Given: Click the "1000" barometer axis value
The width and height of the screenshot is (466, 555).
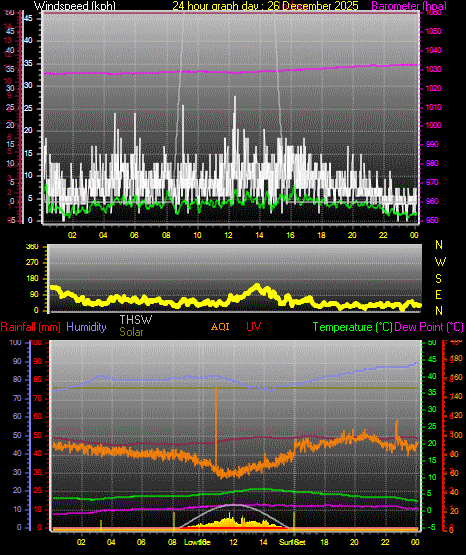Looking at the screenshot, I should coord(433,125).
